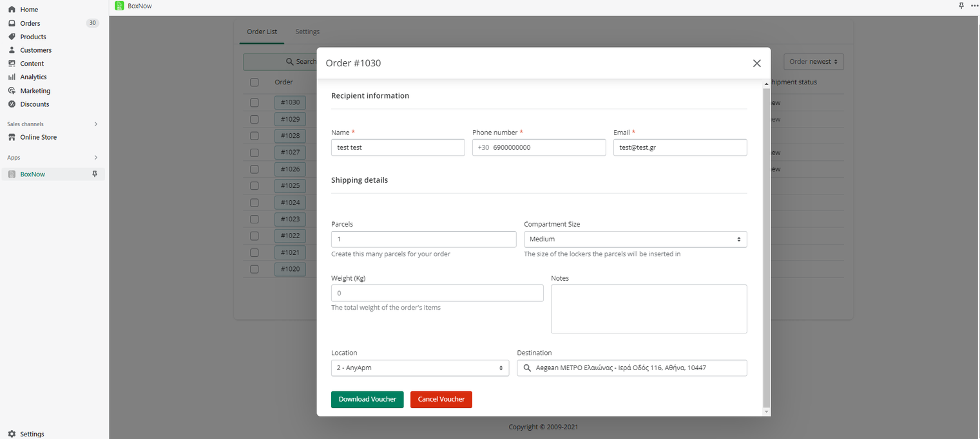Select the Order List tab
Viewport: 980px width, 439px height.
click(x=262, y=32)
